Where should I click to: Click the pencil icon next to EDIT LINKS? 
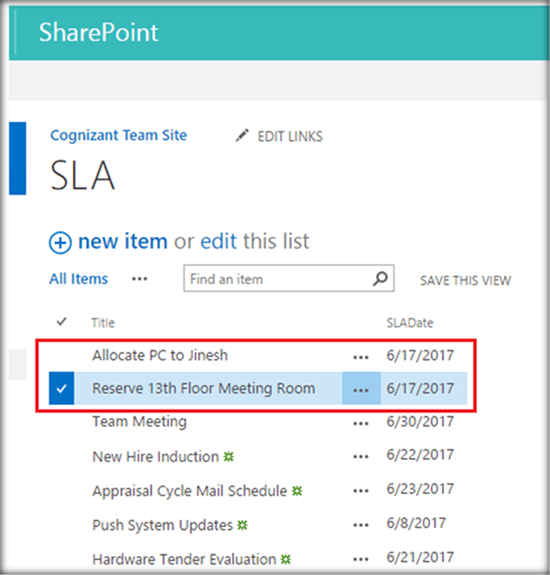[242, 135]
